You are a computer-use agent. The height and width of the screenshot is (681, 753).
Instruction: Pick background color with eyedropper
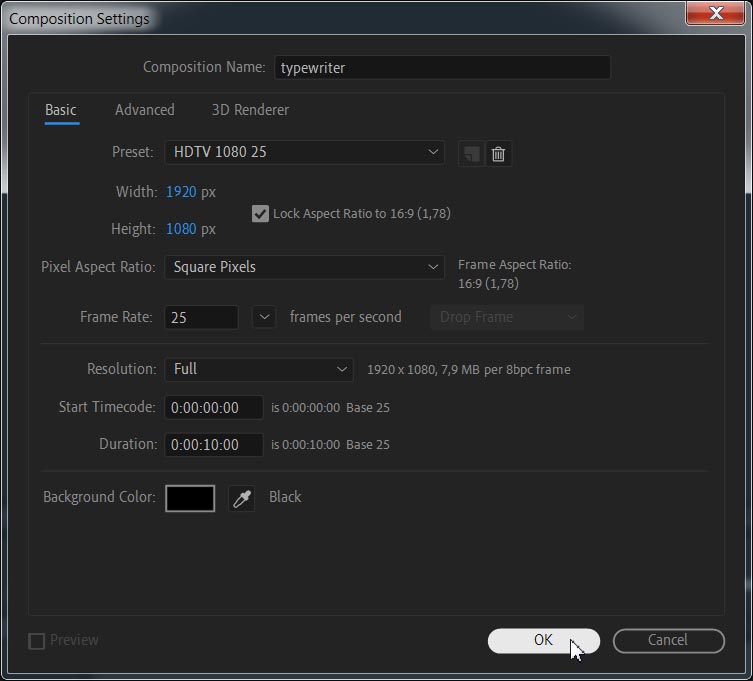[242, 499]
